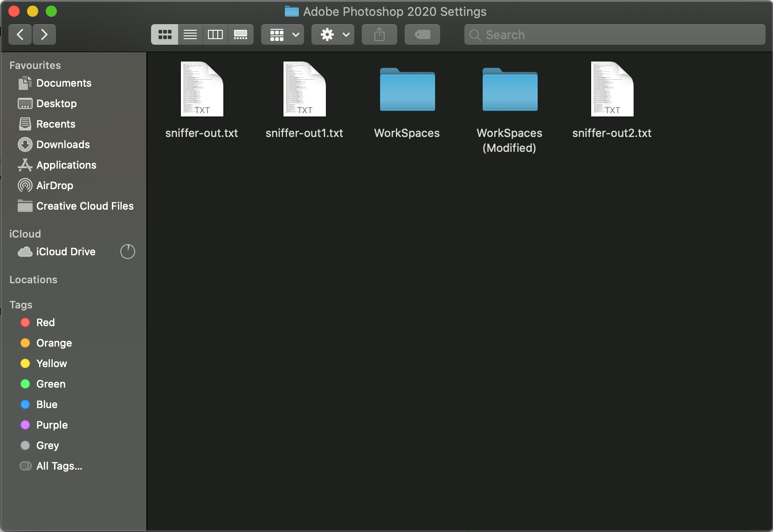Open the action gear menu
This screenshot has width=773, height=532.
332,34
